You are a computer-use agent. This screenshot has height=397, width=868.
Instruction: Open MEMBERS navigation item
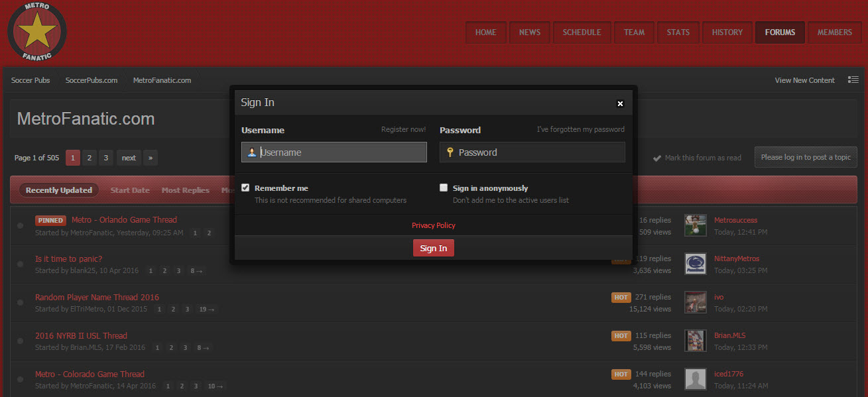tap(835, 32)
